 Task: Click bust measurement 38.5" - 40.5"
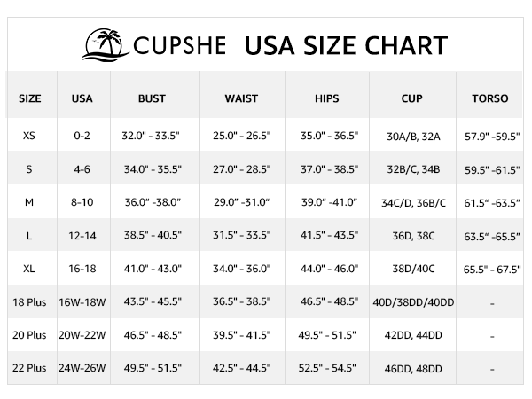coord(153,235)
